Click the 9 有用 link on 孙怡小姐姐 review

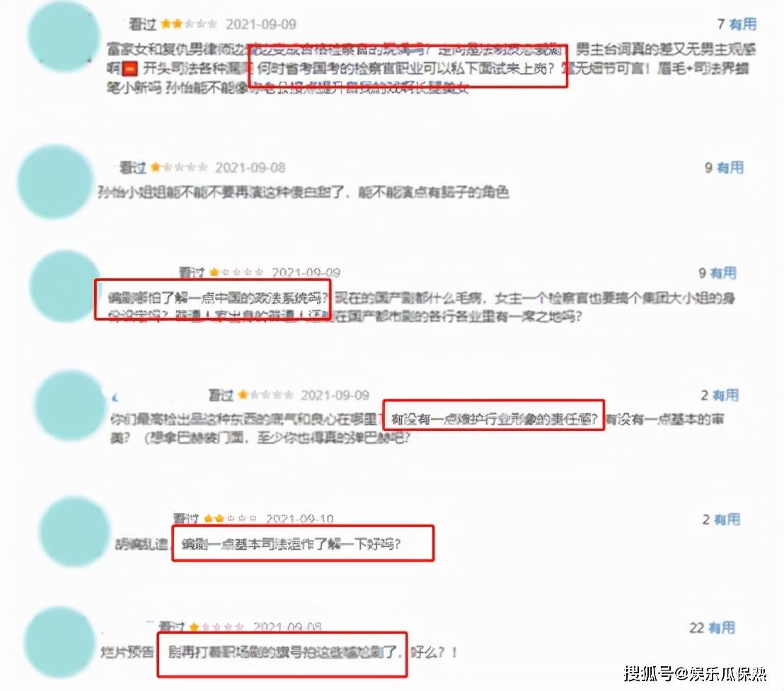(x=724, y=168)
